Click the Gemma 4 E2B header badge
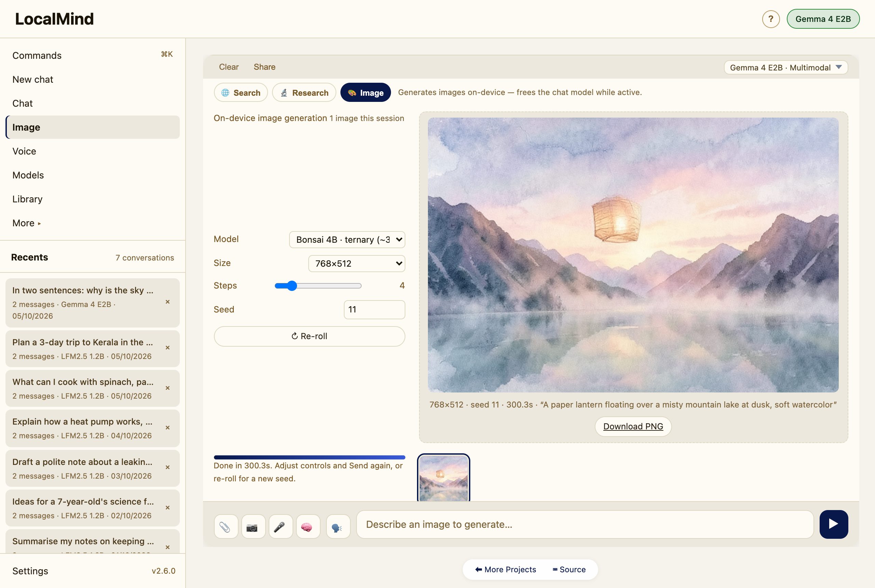Screen dimensions: 875x588 [823, 19]
